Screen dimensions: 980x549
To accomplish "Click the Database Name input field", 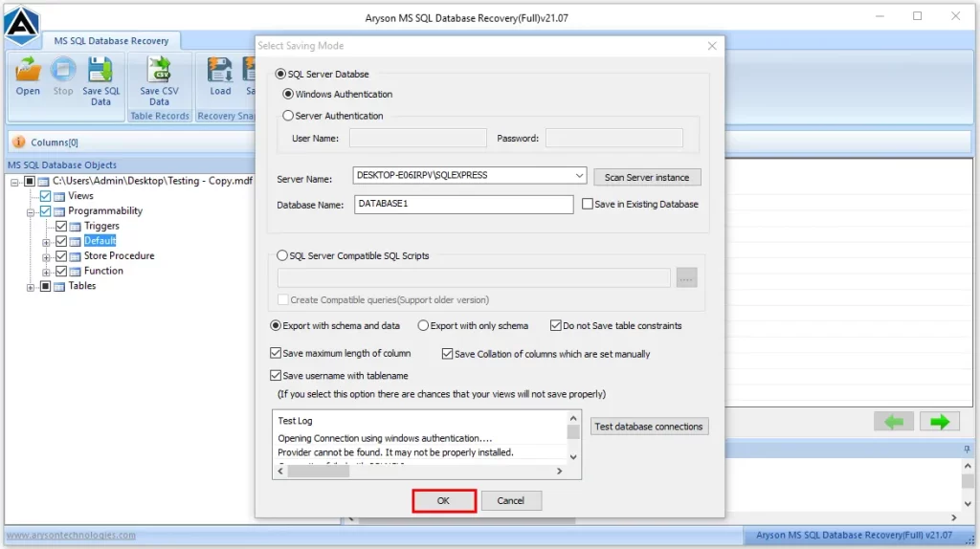I will click(463, 205).
